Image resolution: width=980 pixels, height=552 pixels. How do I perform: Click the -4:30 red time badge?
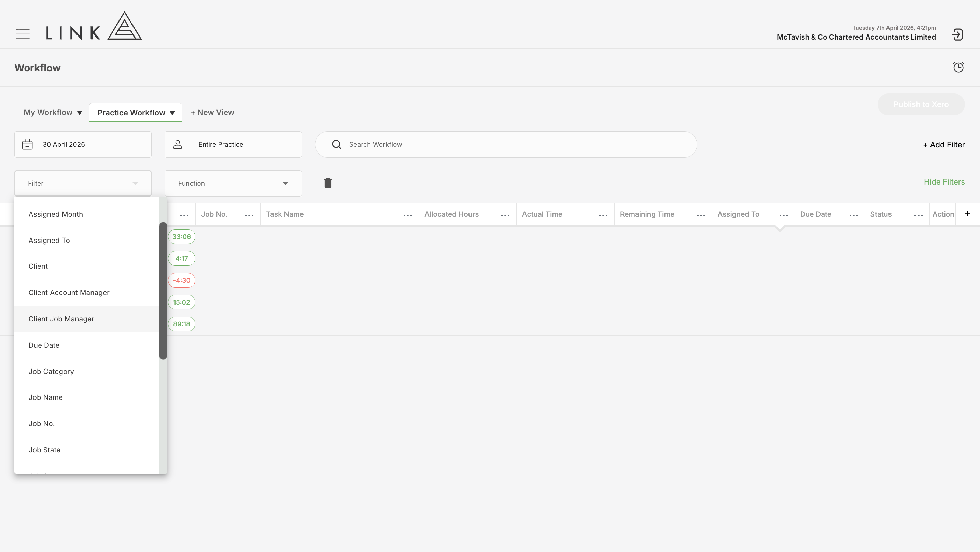click(181, 280)
